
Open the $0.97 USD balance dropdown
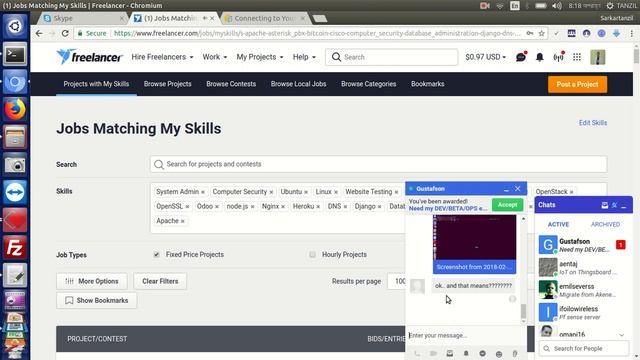[x=485, y=57]
